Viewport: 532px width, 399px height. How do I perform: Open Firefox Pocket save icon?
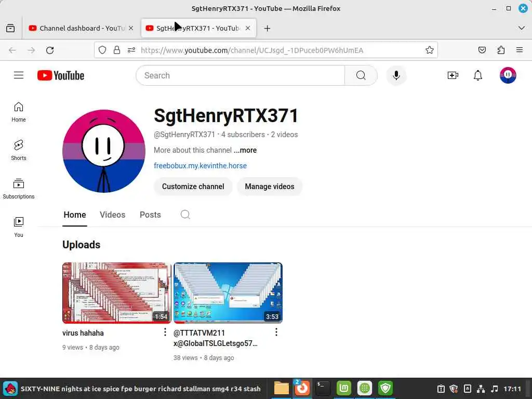[x=482, y=50]
